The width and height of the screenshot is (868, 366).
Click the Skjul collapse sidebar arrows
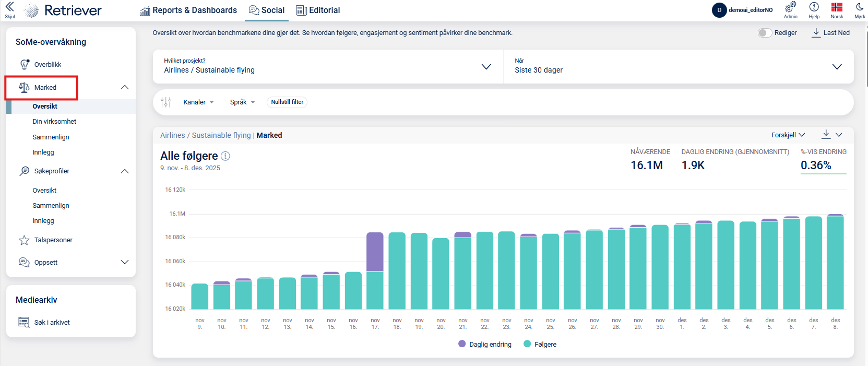(9, 7)
